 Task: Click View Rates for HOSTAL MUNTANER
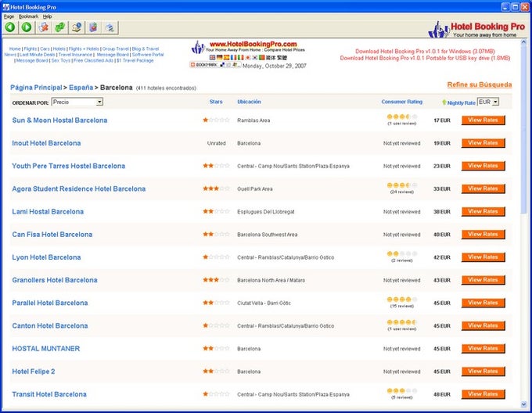click(x=483, y=349)
